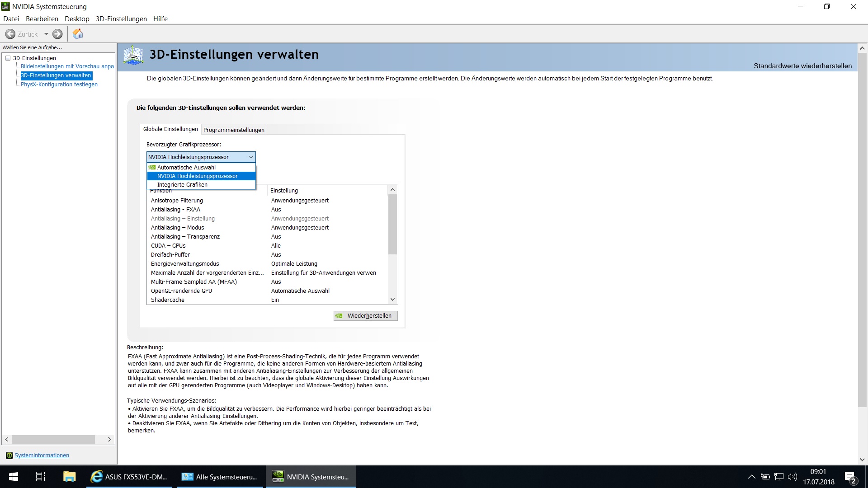Collapse the 3D-Einstellungen tree node
Screen dimensions: 868x488
8,58
